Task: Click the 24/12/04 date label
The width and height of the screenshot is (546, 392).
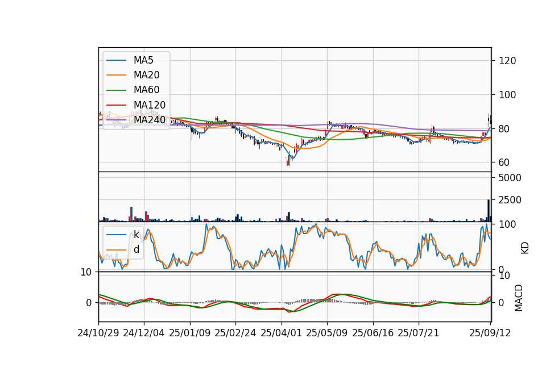Action: click(144, 333)
